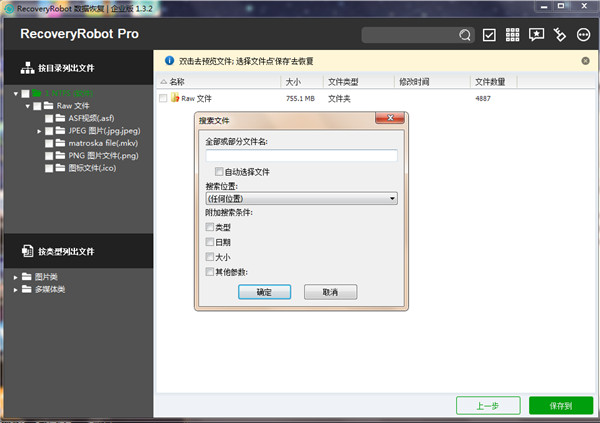Tick the NTFS drive checkbox in tree
This screenshot has height=423, width=600.
25,94
